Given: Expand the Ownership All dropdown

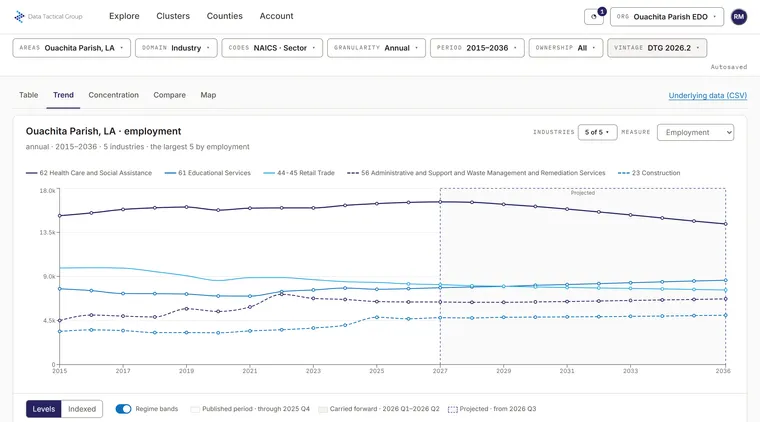Looking at the screenshot, I should [566, 48].
